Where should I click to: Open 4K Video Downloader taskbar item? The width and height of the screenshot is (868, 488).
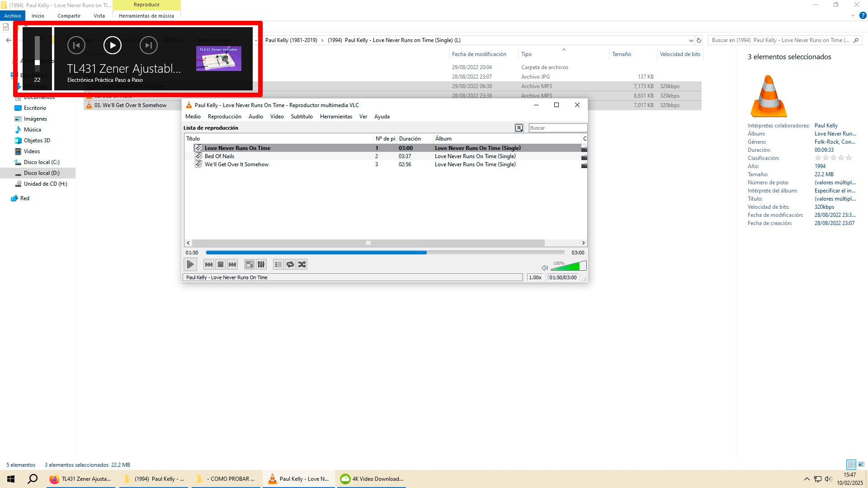pos(372,479)
